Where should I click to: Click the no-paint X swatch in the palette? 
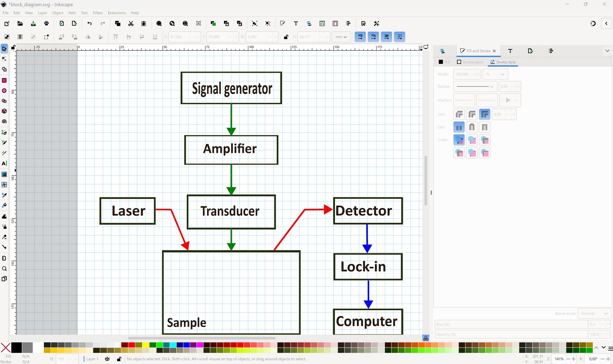point(5,347)
